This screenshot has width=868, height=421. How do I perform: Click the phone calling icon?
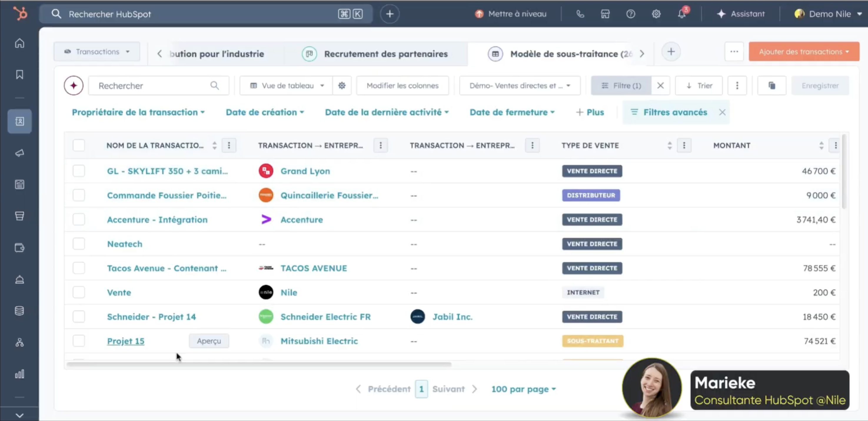[580, 14]
